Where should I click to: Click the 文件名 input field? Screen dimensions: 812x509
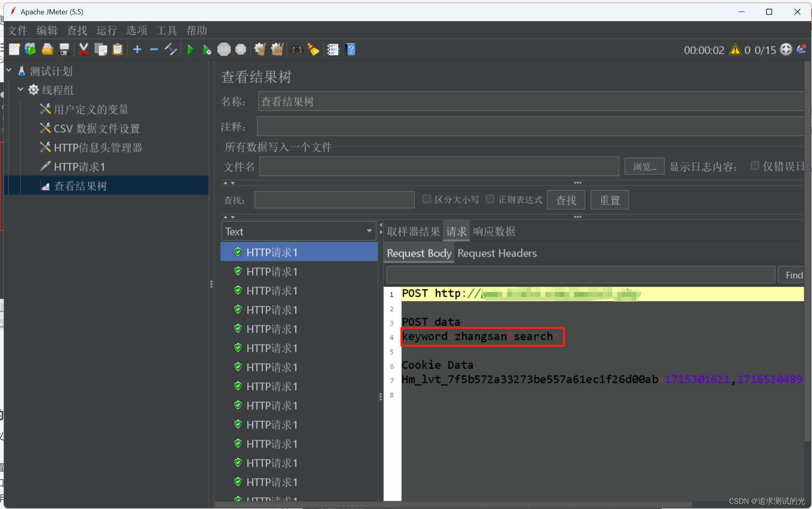439,166
